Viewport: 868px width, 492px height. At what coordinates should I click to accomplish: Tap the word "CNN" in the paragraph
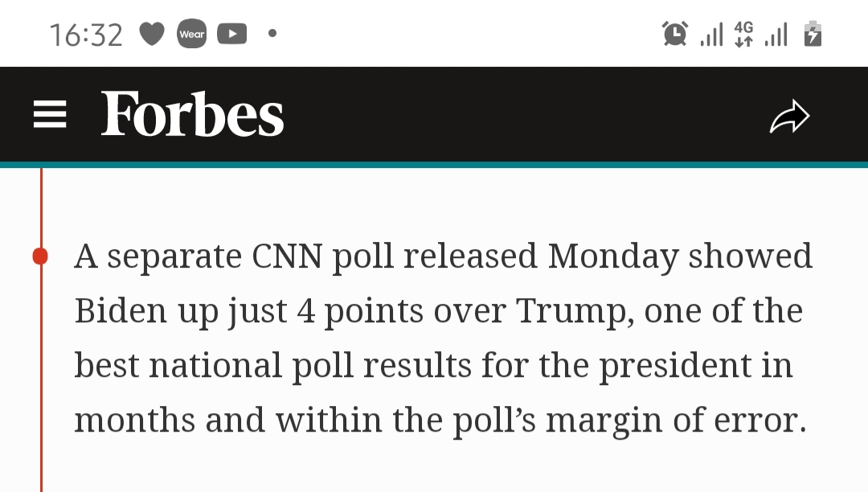click(x=287, y=256)
